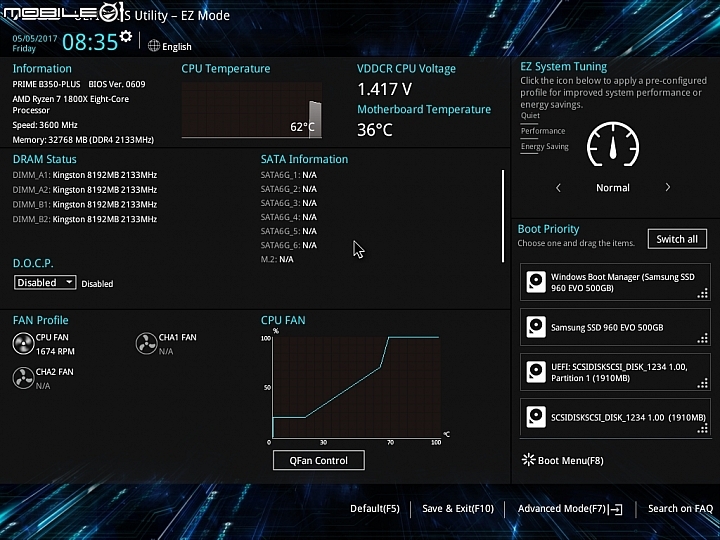This screenshot has width=720, height=540.
Task: Select previous EZ tuning profile with left chevron
Action: click(x=558, y=187)
